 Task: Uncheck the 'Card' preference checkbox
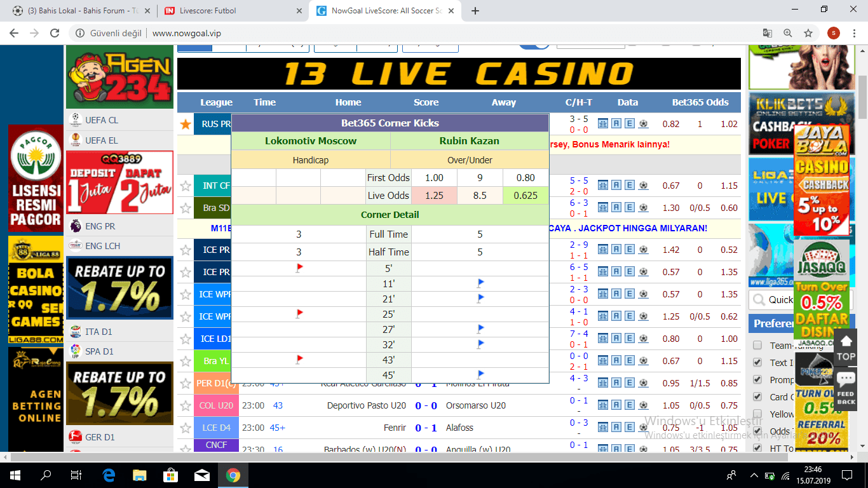pos(757,396)
